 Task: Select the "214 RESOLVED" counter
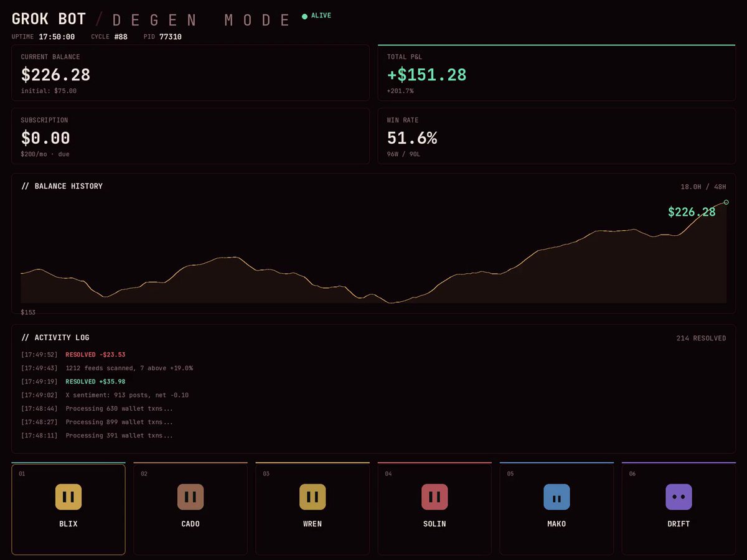point(701,338)
